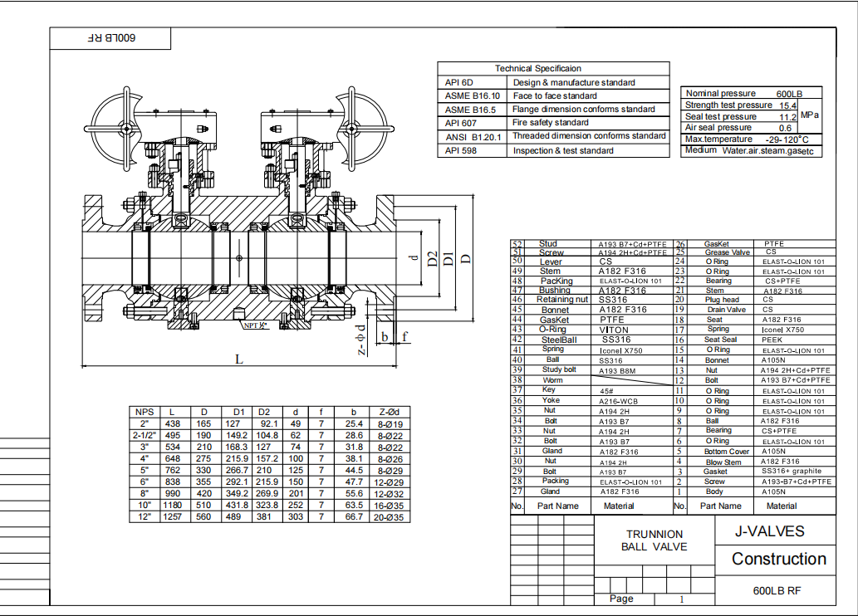Screen dimensions: 858x616
Task: Select the 'Lever' part name
Action: [551, 262]
